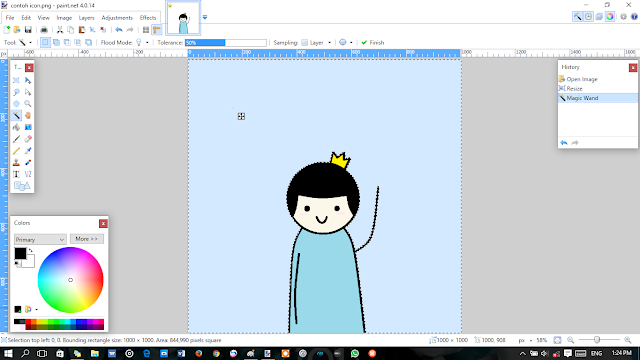This screenshot has height=360, width=640.
Task: Select the Clone Stamp tool
Action: coord(16,162)
